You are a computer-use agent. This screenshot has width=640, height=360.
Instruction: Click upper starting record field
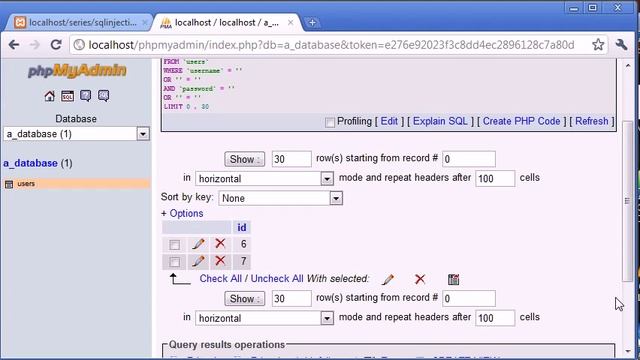pos(469,159)
